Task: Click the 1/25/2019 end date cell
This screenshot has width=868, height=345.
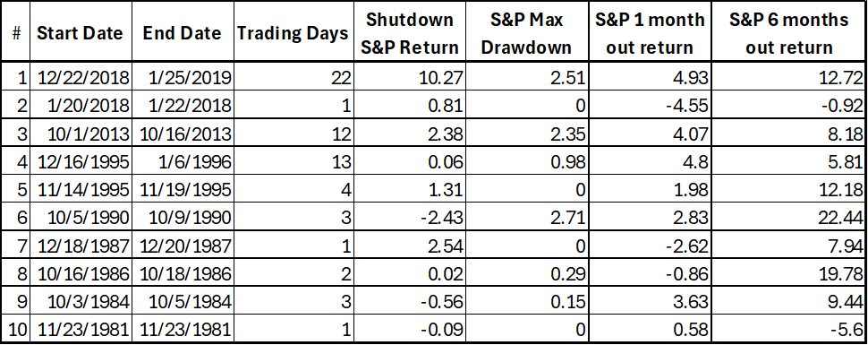Action: 183,76
